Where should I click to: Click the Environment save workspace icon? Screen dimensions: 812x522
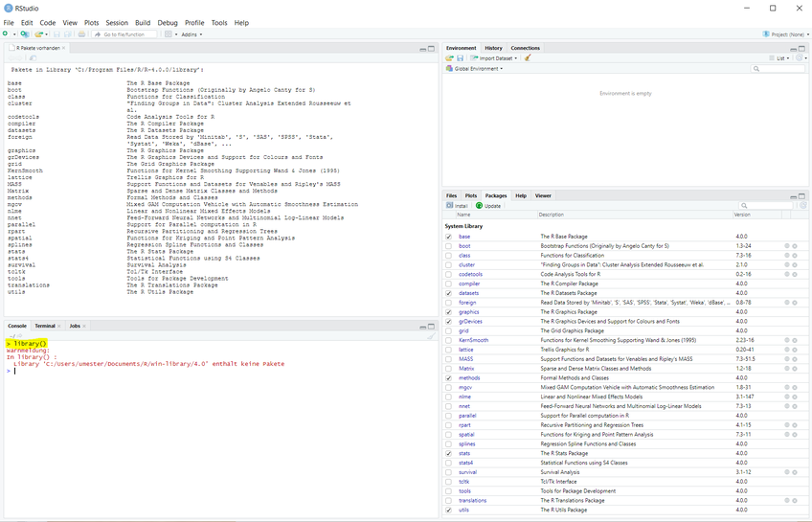[x=460, y=58]
